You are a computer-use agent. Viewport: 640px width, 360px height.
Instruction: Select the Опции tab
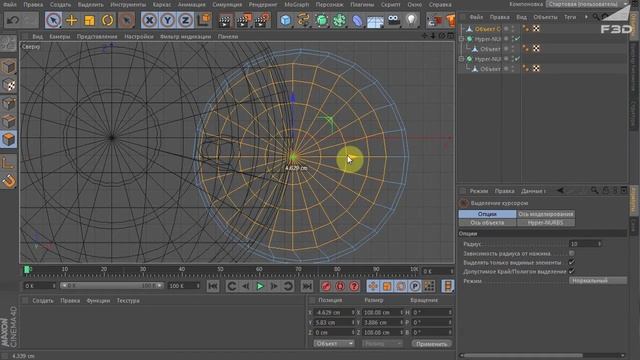pos(487,214)
